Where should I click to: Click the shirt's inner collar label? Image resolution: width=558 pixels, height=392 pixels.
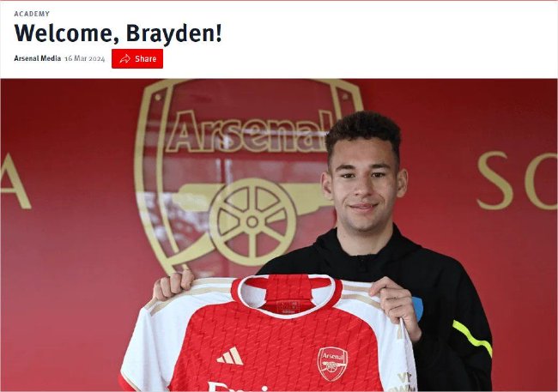[x=288, y=306]
